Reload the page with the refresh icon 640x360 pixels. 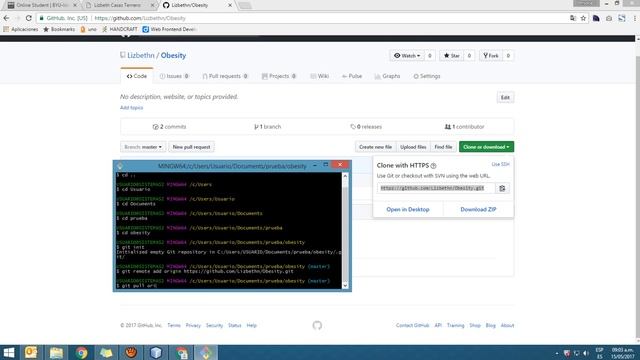pyautogui.click(x=29, y=18)
